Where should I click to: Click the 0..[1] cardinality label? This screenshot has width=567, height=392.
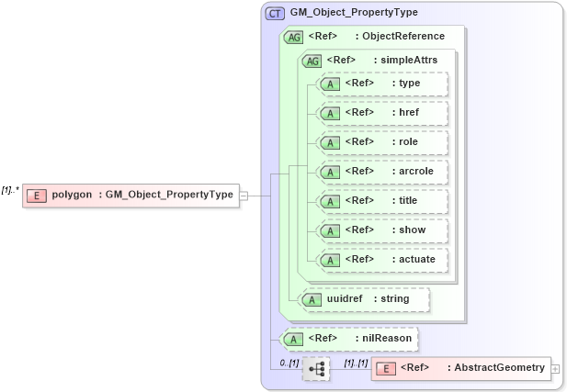(289, 363)
